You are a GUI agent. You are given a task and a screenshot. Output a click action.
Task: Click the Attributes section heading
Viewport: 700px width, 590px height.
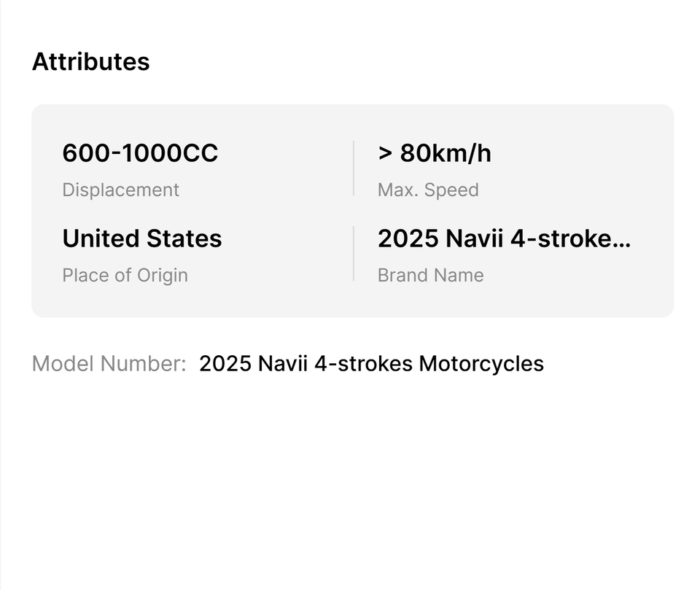point(90,62)
